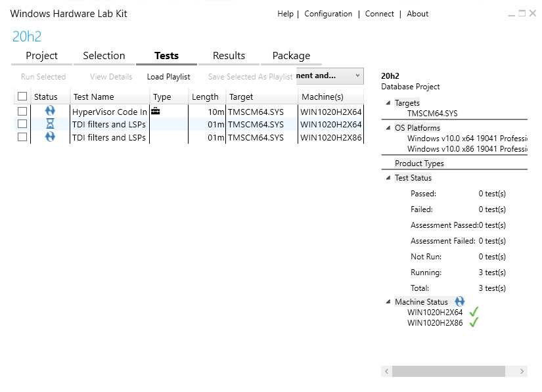Click the Assessment Failed entry
Image resolution: width=542 pixels, height=392 pixels.
pos(458,241)
